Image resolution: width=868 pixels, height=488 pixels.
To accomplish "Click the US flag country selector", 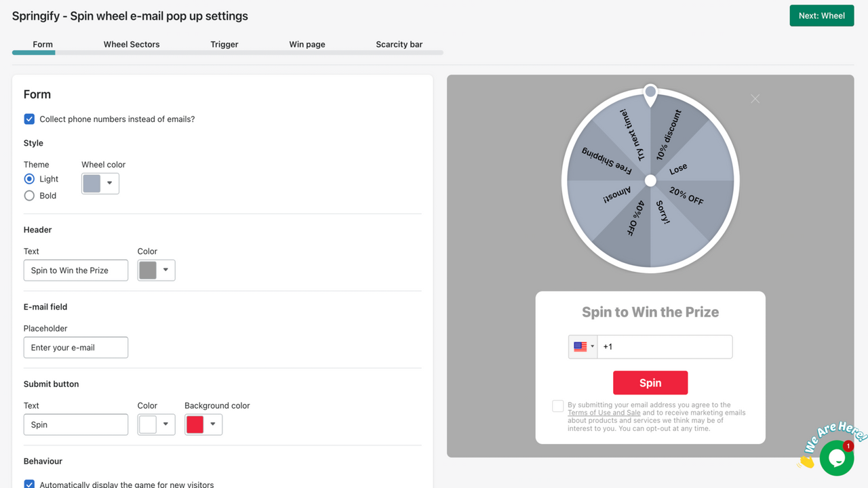I will pos(582,346).
